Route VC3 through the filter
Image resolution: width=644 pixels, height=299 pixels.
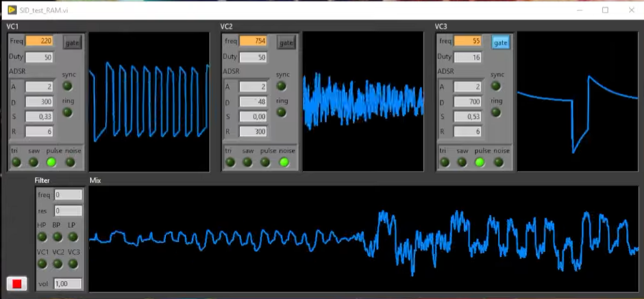coord(73,263)
